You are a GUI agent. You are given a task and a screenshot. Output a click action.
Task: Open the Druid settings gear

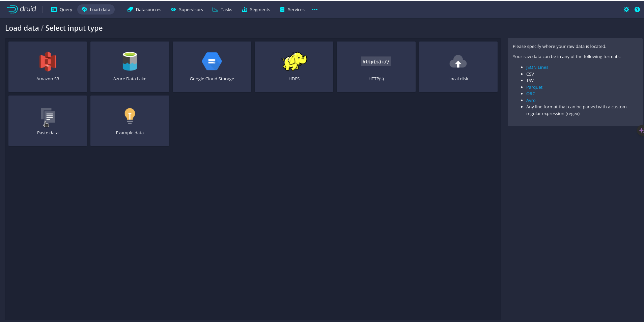click(627, 9)
